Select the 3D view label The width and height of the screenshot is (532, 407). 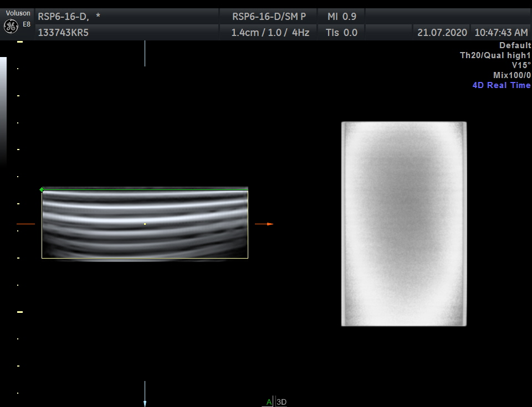[282, 402]
